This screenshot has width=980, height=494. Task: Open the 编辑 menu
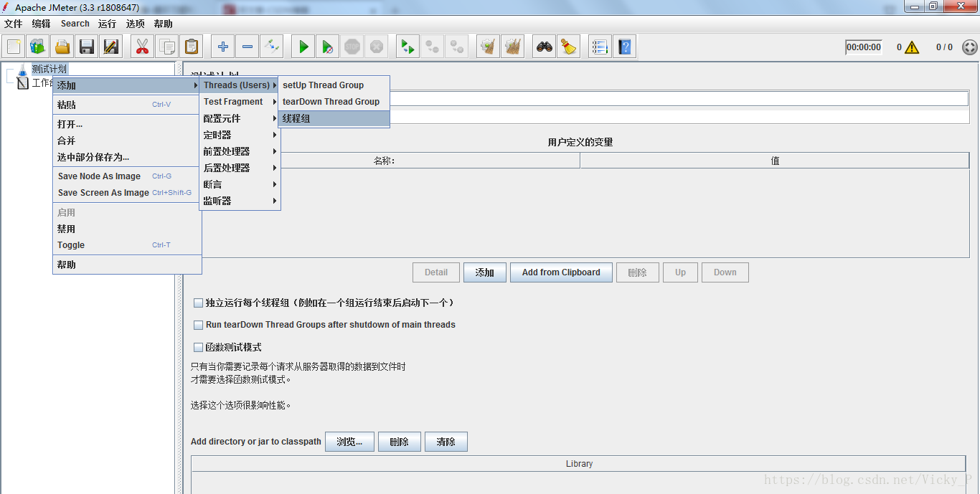click(x=41, y=24)
